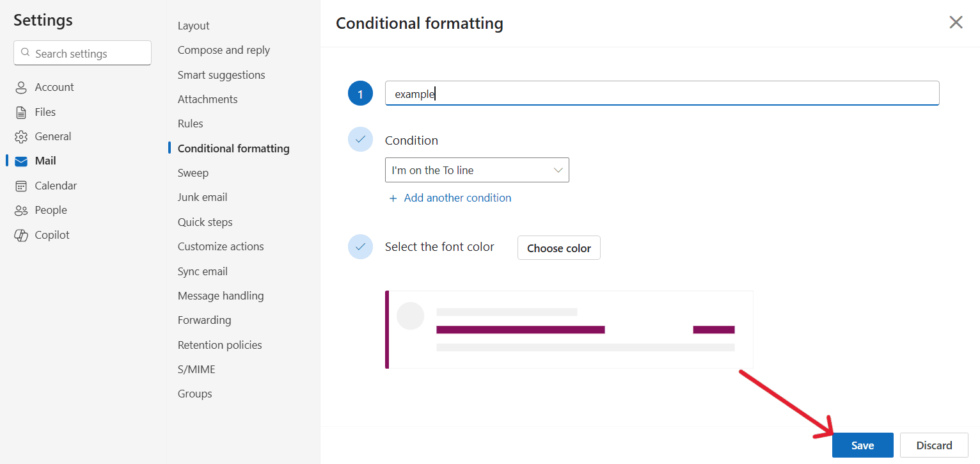The image size is (980, 464).
Task: Select the Sweep settings category
Action: click(x=193, y=172)
